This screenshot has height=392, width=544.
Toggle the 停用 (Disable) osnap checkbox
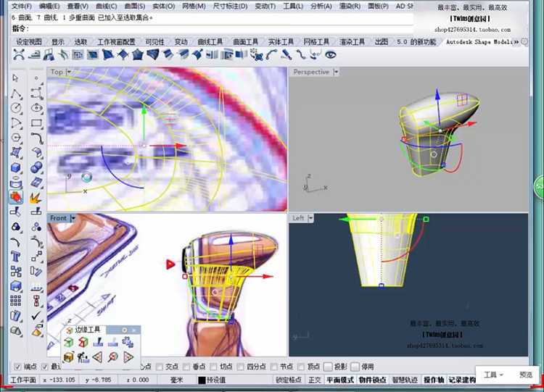(355, 367)
